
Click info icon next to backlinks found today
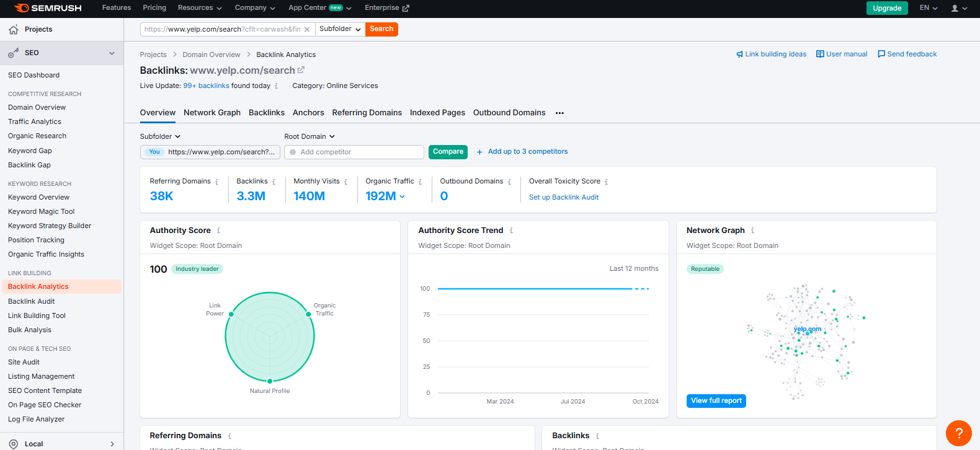pyautogui.click(x=276, y=86)
